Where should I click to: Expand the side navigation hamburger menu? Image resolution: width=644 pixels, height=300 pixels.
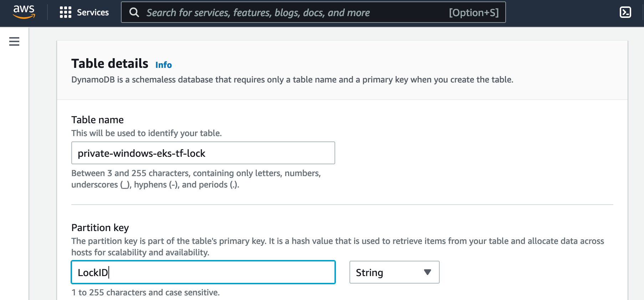(14, 41)
